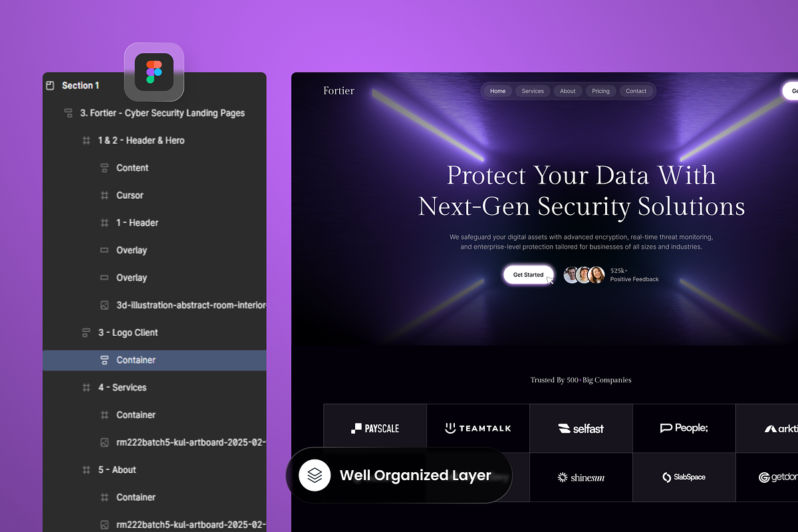
Task: Open the About nav item
Action: 568,91
